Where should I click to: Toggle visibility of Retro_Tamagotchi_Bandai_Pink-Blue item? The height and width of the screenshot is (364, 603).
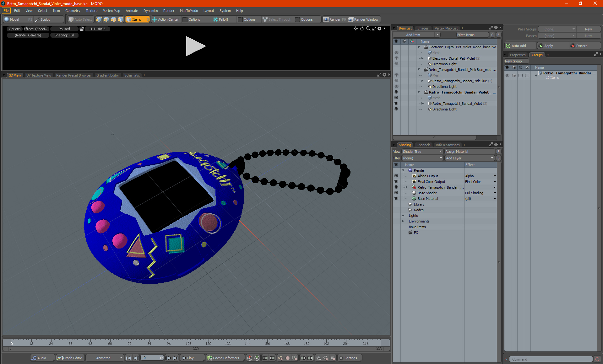[396, 81]
